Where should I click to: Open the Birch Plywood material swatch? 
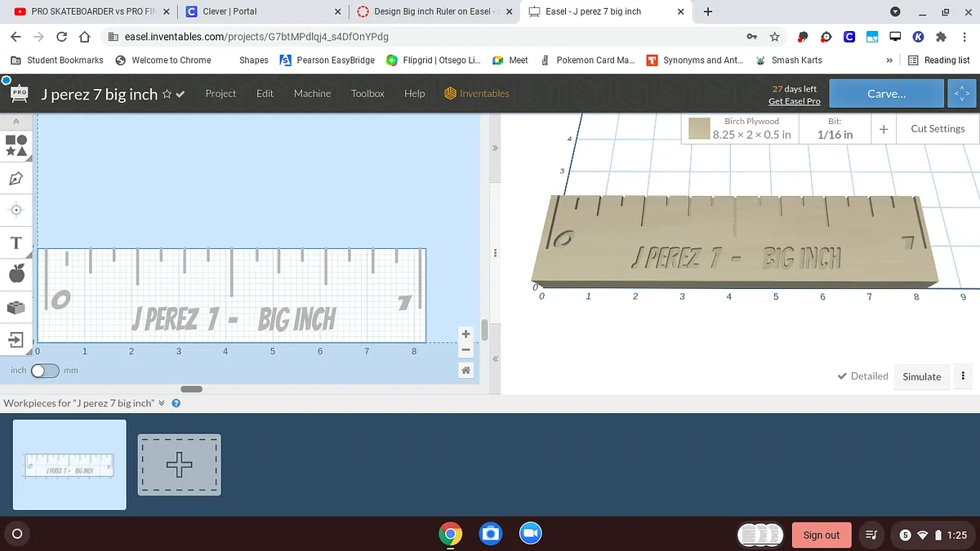[699, 129]
